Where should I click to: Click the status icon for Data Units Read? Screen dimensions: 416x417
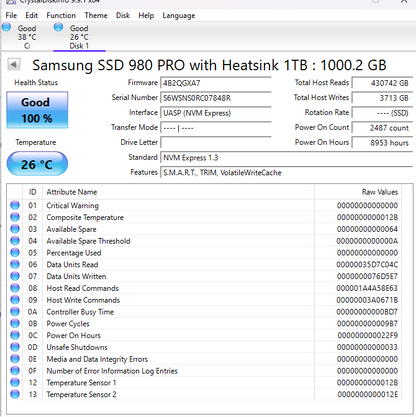pos(15,264)
